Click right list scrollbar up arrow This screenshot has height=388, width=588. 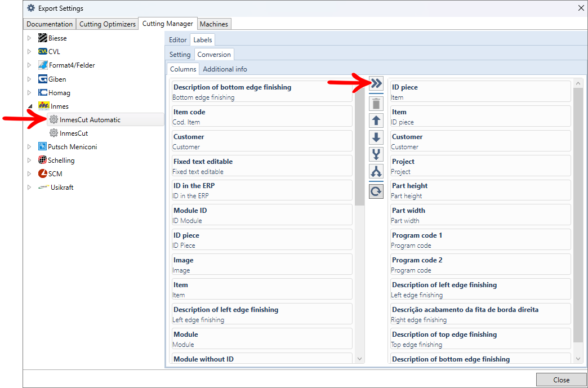click(578, 83)
